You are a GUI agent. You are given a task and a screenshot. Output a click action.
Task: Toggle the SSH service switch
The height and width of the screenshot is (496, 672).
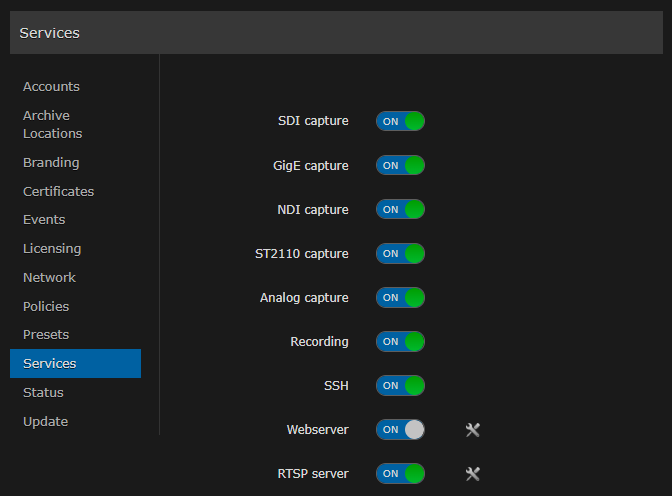coord(400,385)
